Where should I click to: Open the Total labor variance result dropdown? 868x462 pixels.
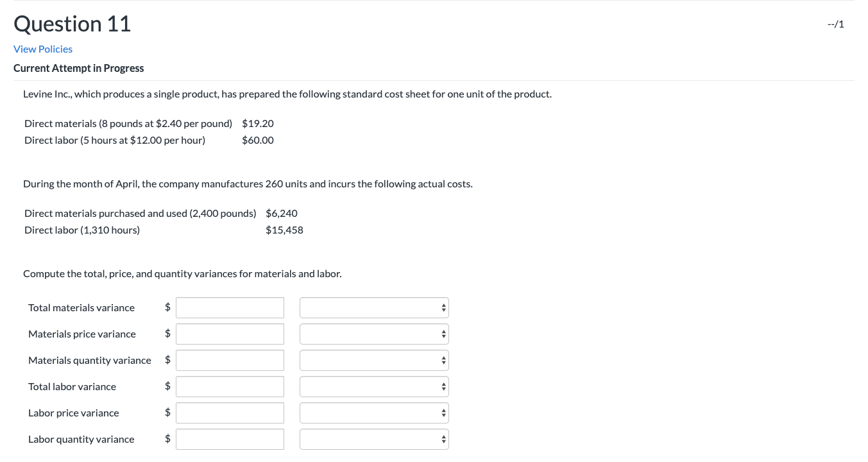(374, 386)
